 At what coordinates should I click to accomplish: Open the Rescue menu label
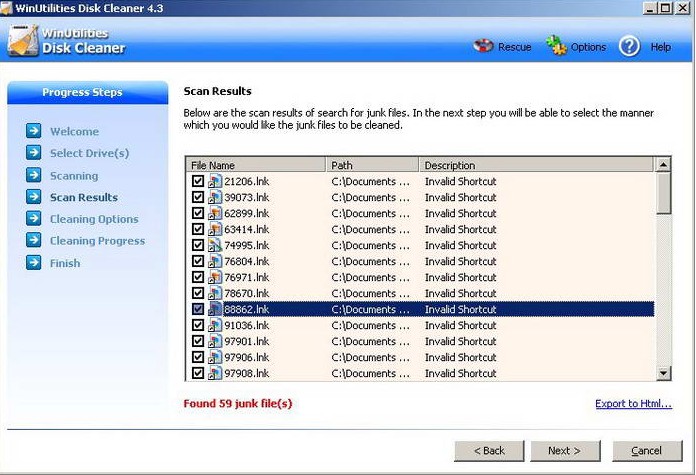click(514, 47)
